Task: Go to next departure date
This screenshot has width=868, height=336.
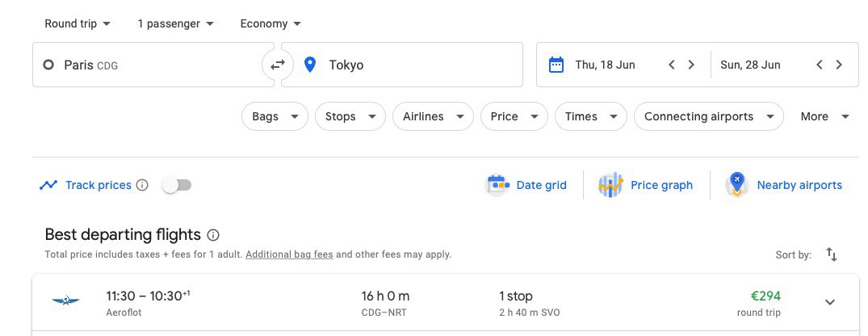Action: [691, 65]
